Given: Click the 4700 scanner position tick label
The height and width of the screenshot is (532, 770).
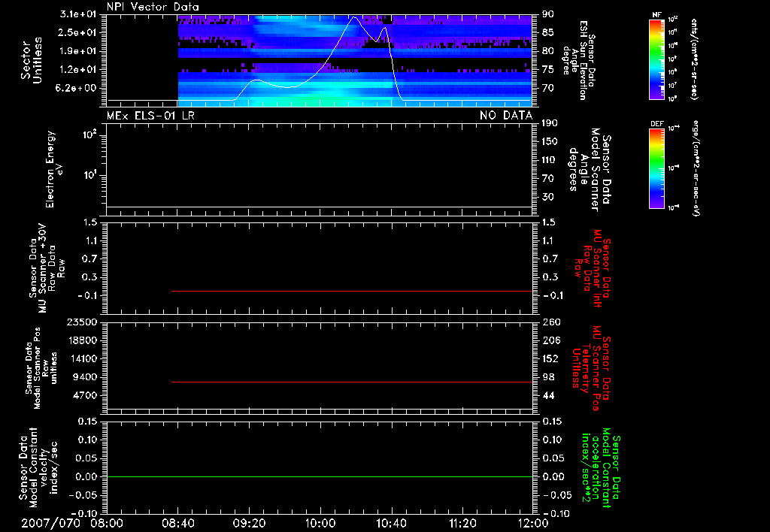Looking at the screenshot, I should tap(86, 395).
